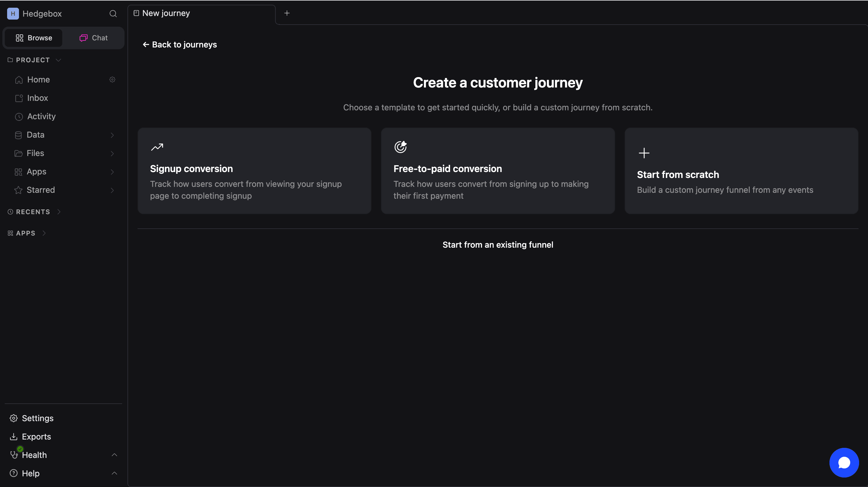Open Home settings via the gear icon
Screen dimensions: 868x487
112,79
